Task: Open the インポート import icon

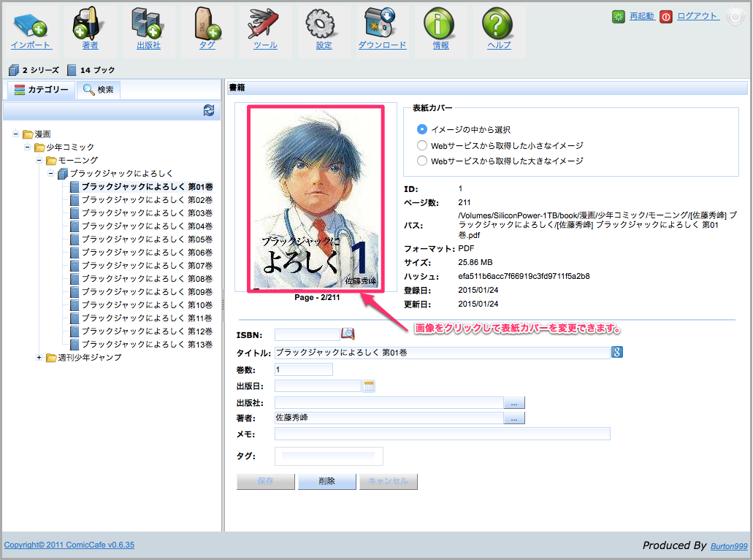Action: click(x=30, y=25)
